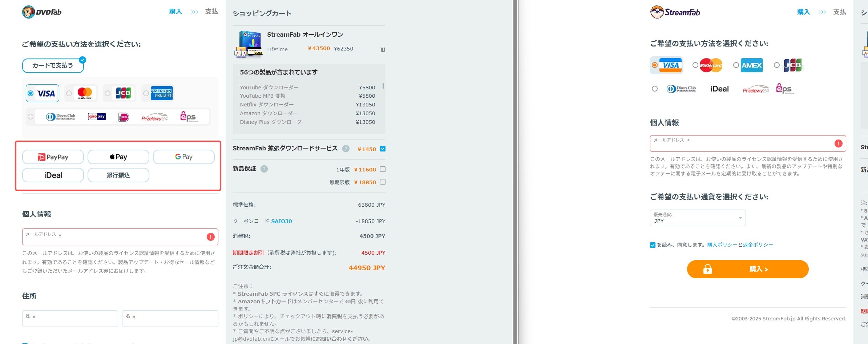Open 購入ポリシー link
The width and height of the screenshot is (868, 344).
722,245
